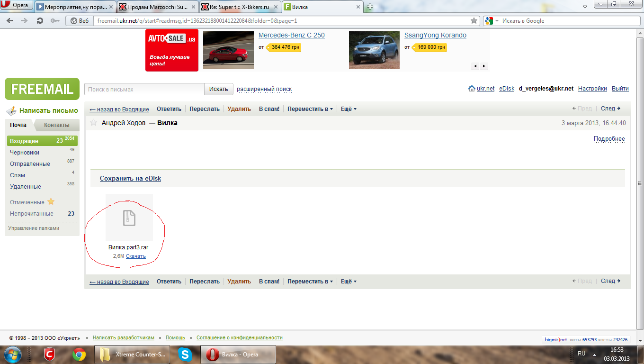Go to top назад во Входящие link
The width and height of the screenshot is (644, 364).
point(119,109)
